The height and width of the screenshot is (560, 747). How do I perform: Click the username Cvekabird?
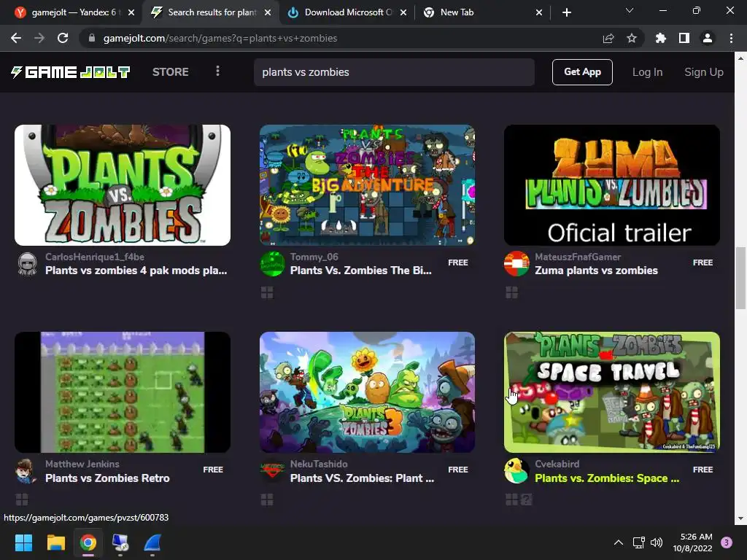click(557, 464)
